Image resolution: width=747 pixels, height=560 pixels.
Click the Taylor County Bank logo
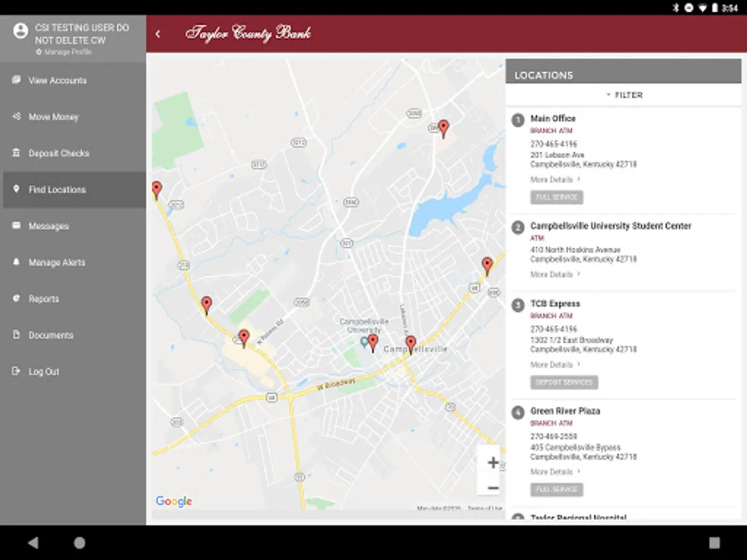(248, 33)
